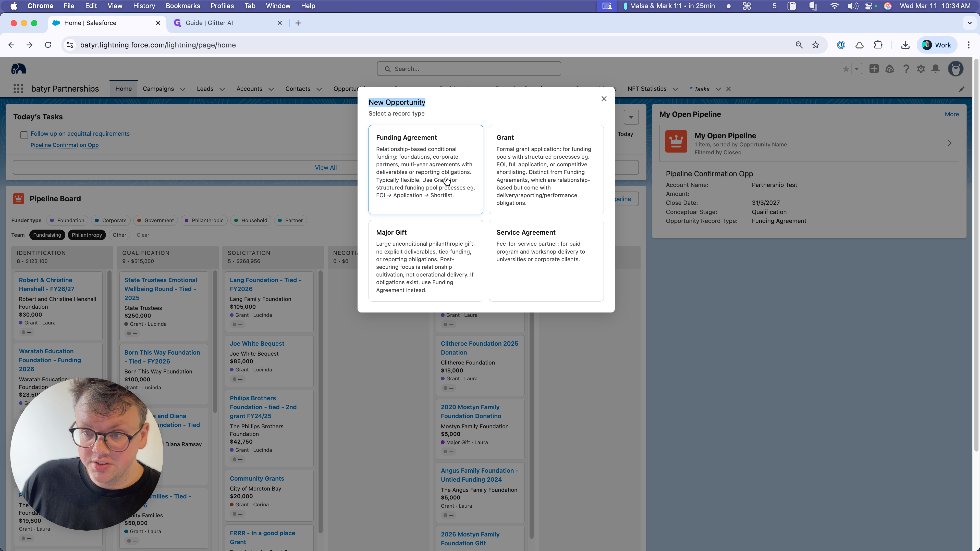The image size is (980, 551).
Task: Open the Profiles menu in menu bar
Action: tap(222, 6)
